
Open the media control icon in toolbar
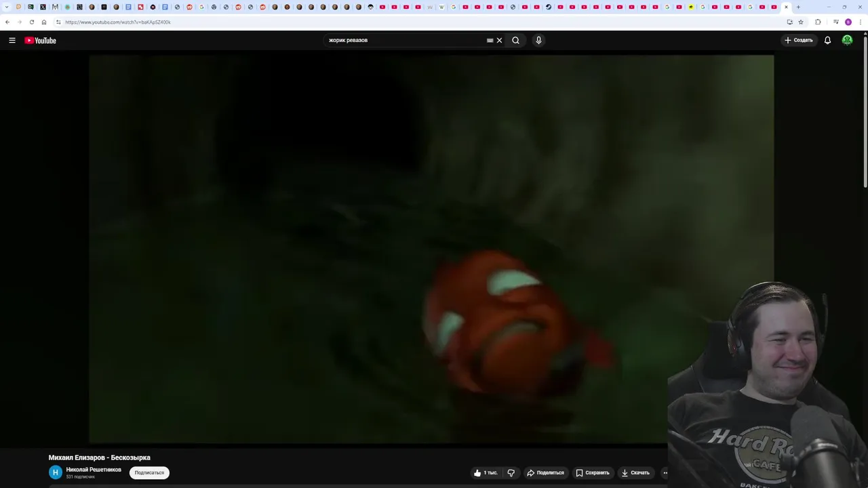point(835,22)
